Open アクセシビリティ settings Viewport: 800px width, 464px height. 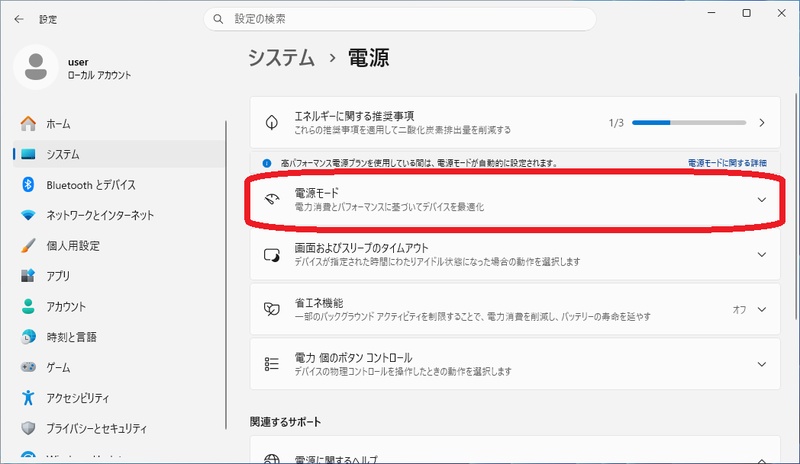coord(118,398)
